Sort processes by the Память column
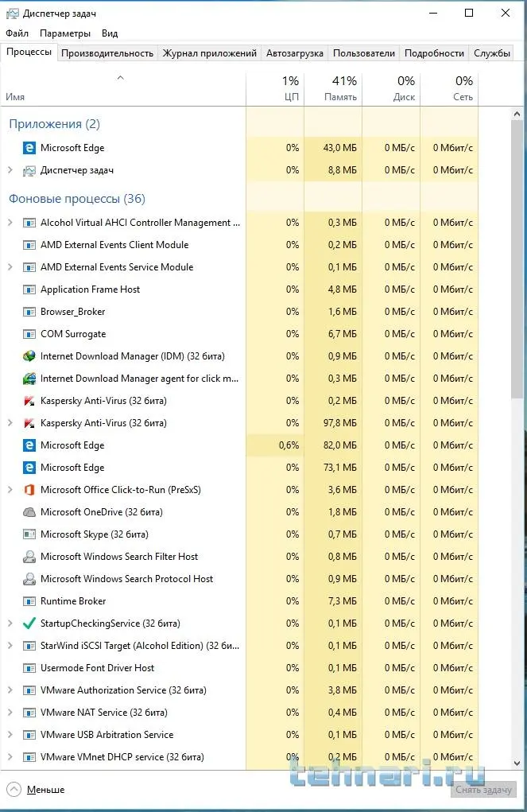Screen dimensions: 527x812 pyautogui.click(x=333, y=88)
